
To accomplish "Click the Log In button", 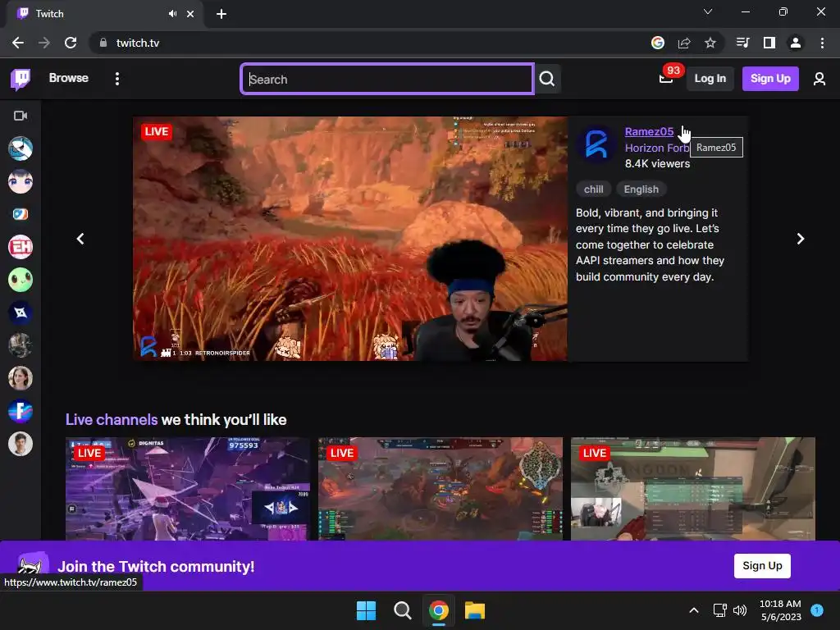I will (710, 79).
